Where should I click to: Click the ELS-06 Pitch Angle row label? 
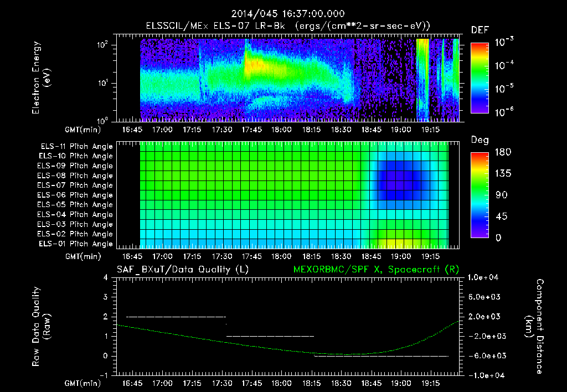[75, 195]
